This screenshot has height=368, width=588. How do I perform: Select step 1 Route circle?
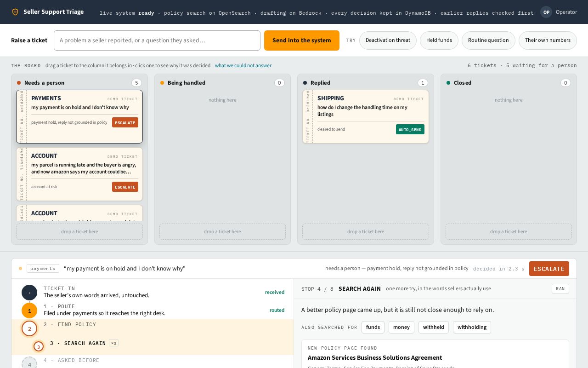[29, 310]
